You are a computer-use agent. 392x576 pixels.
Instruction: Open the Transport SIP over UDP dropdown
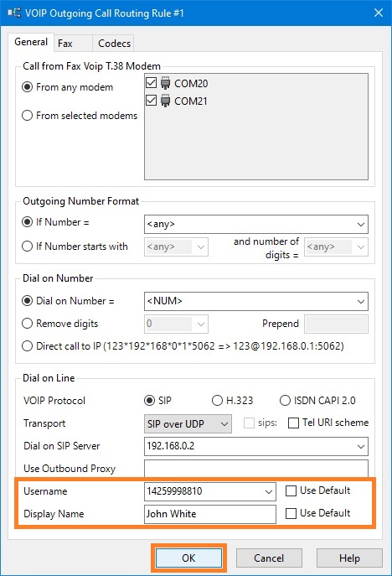click(x=188, y=424)
